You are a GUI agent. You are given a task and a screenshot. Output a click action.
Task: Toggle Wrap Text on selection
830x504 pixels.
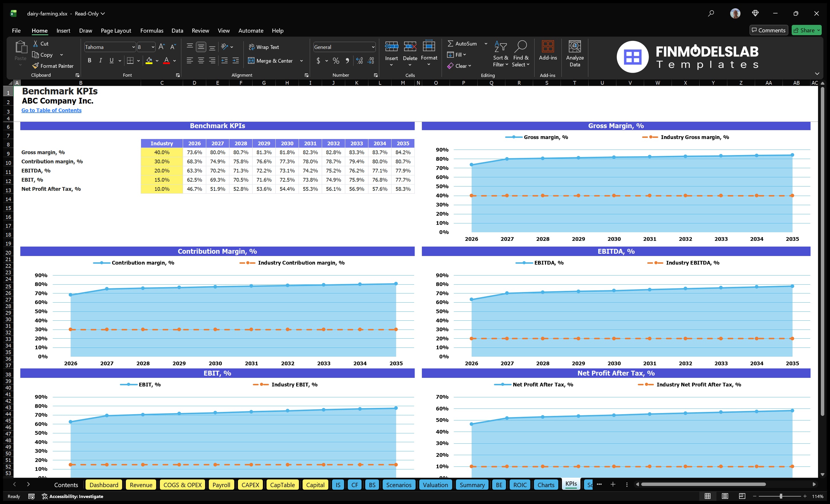click(264, 47)
